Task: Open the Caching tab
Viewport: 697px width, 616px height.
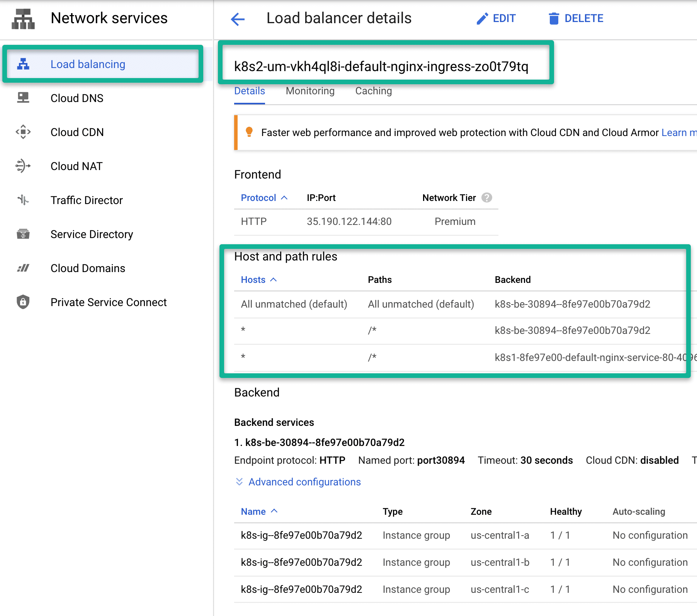Action: (373, 91)
